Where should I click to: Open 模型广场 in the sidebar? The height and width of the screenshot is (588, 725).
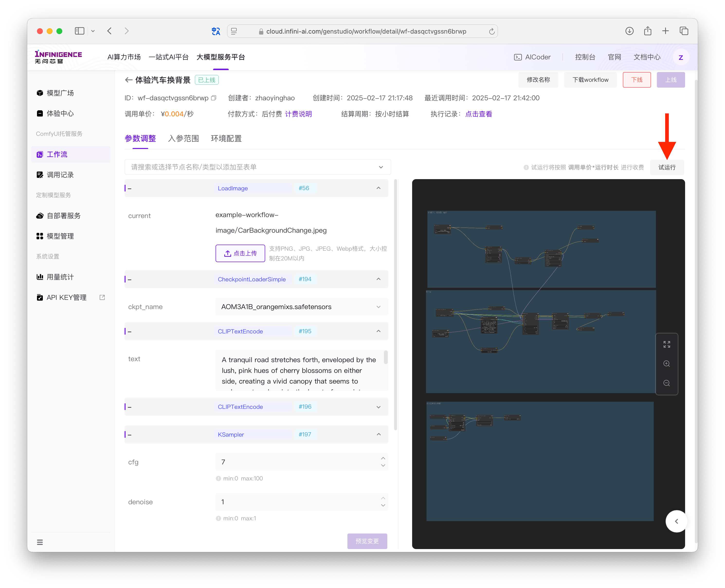point(71,93)
